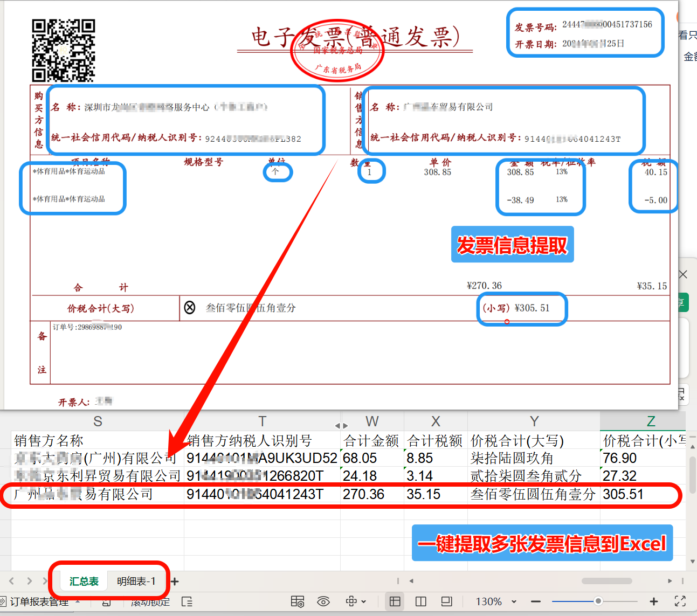Click the fullscreen icon at bottom right

tap(680, 601)
